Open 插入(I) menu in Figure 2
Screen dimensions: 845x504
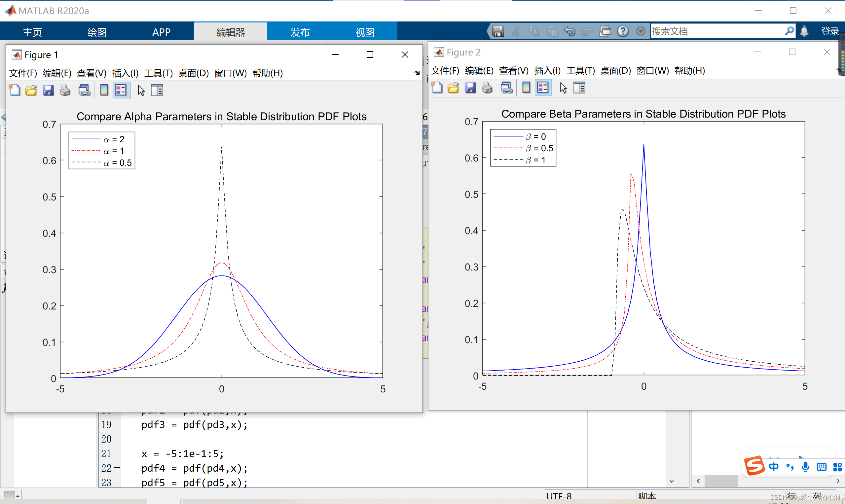click(547, 70)
